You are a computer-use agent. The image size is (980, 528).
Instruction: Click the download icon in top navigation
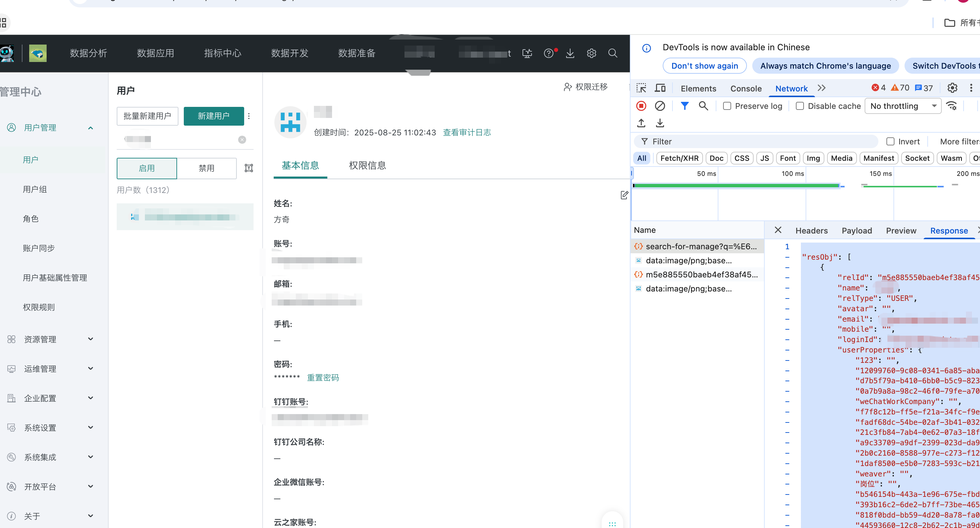569,53
